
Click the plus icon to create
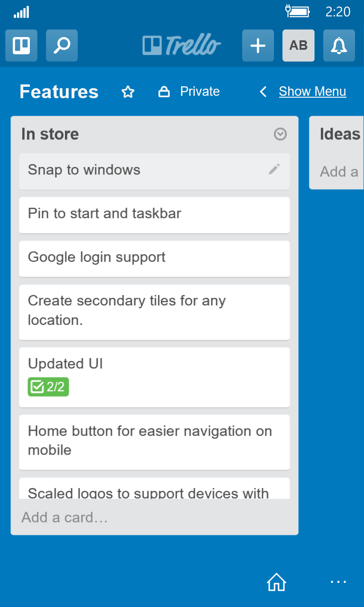(x=258, y=46)
